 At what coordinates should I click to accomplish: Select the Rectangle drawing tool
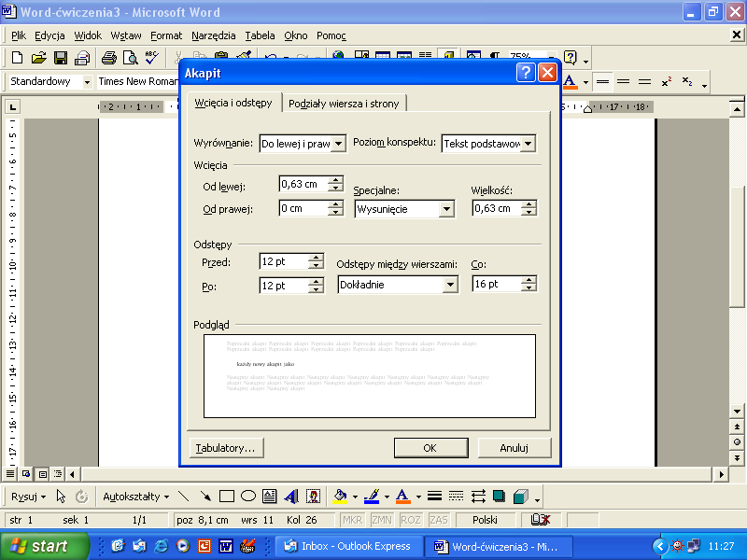pyautogui.click(x=227, y=497)
